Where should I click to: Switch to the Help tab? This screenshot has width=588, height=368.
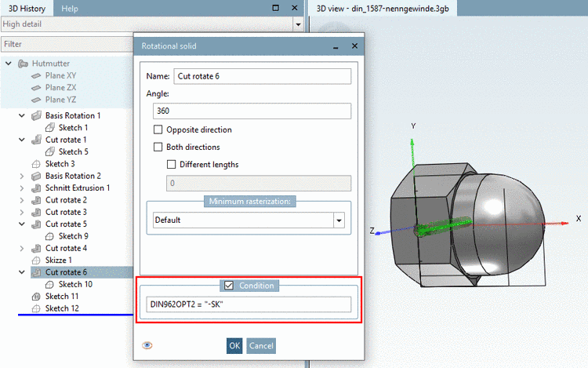tap(70, 9)
